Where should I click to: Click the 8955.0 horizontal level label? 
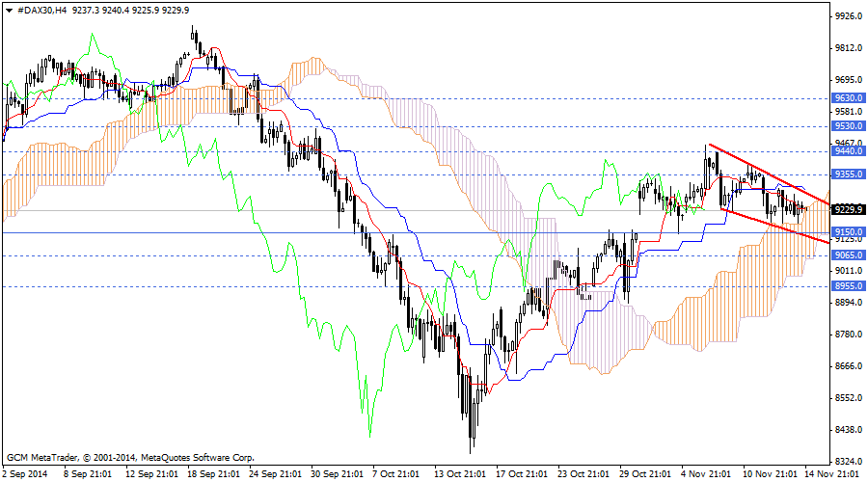849,286
